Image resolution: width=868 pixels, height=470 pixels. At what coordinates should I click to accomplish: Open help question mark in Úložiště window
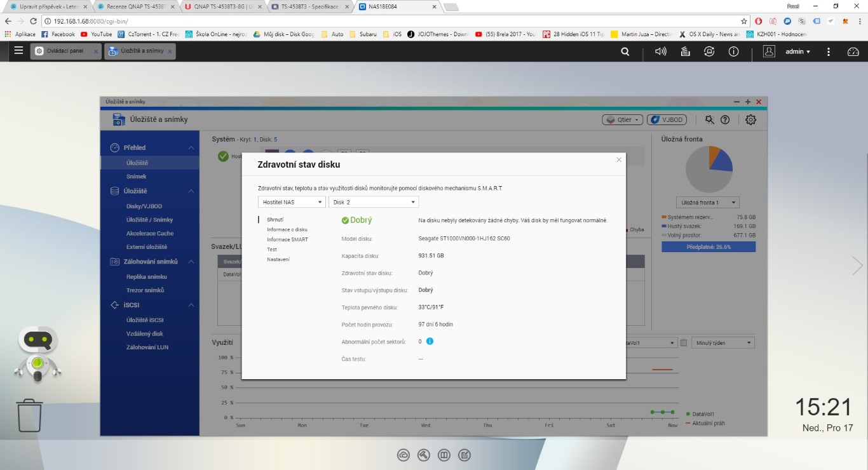pos(725,119)
